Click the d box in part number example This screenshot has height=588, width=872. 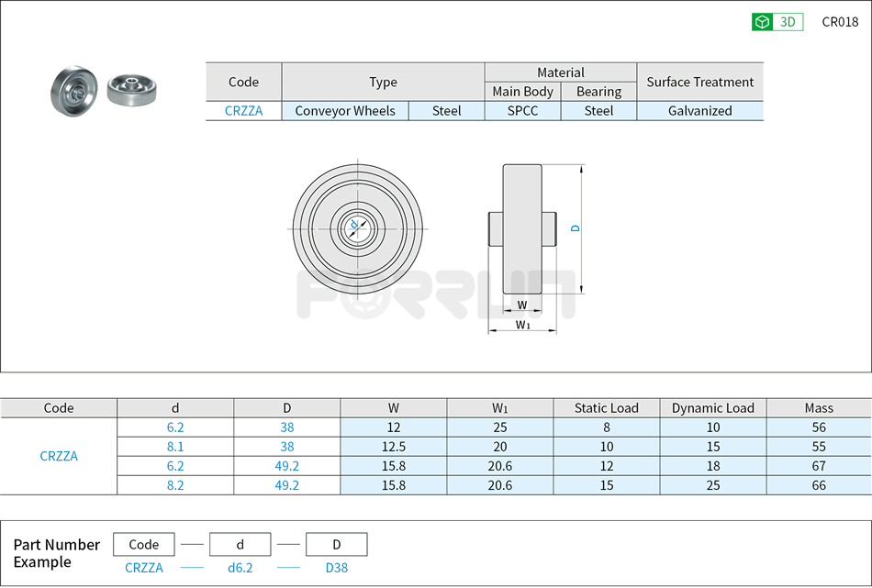(x=240, y=544)
